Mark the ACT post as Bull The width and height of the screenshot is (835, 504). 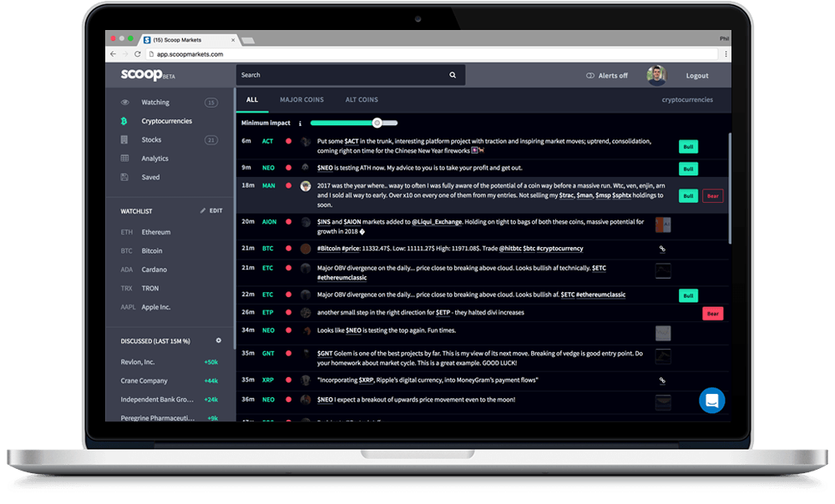688,146
